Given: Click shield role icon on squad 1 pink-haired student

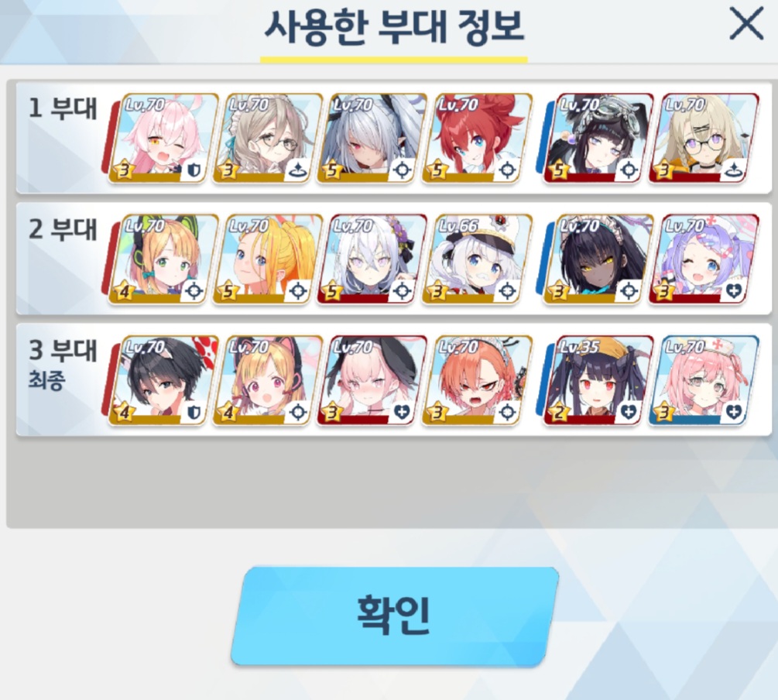Looking at the screenshot, I should click(x=194, y=170).
